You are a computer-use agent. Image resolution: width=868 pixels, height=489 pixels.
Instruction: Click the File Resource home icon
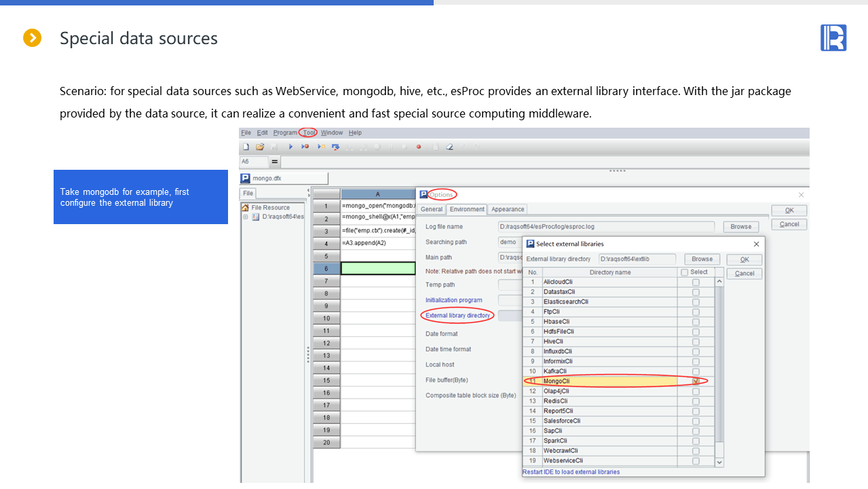(246, 208)
